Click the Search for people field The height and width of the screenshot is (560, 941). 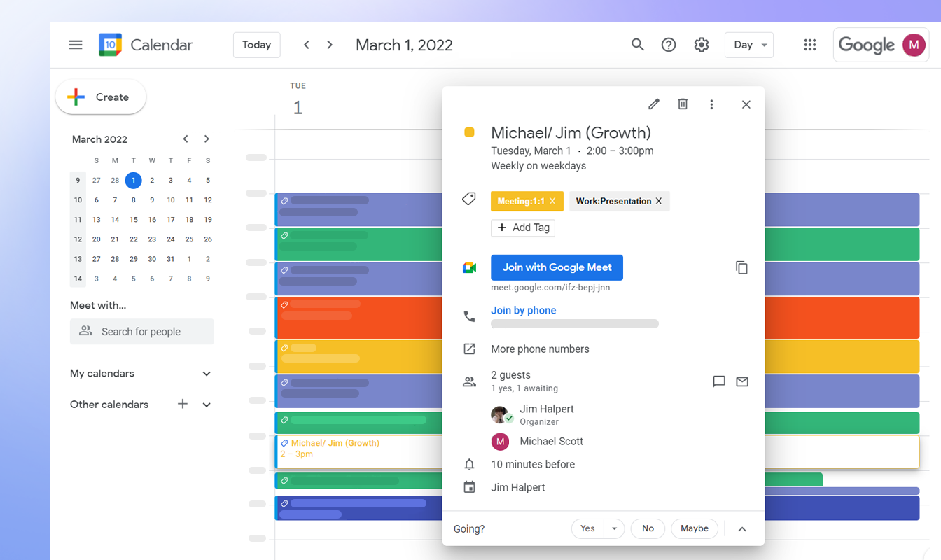pos(142,332)
